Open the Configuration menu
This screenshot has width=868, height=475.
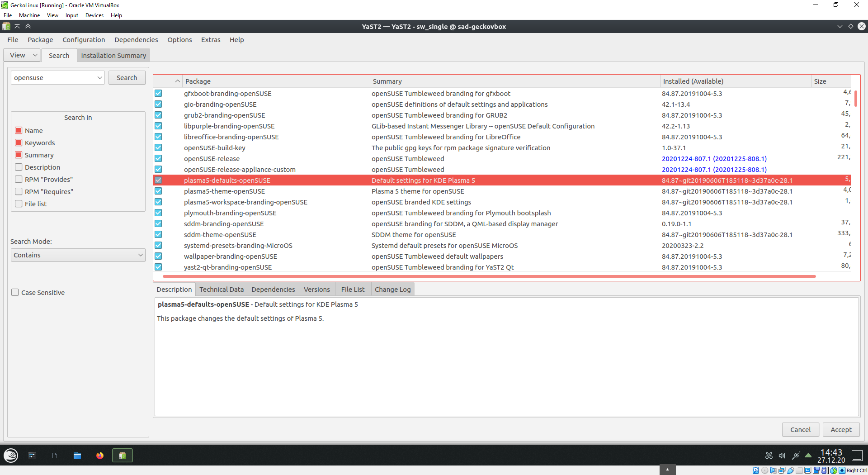[x=84, y=40]
